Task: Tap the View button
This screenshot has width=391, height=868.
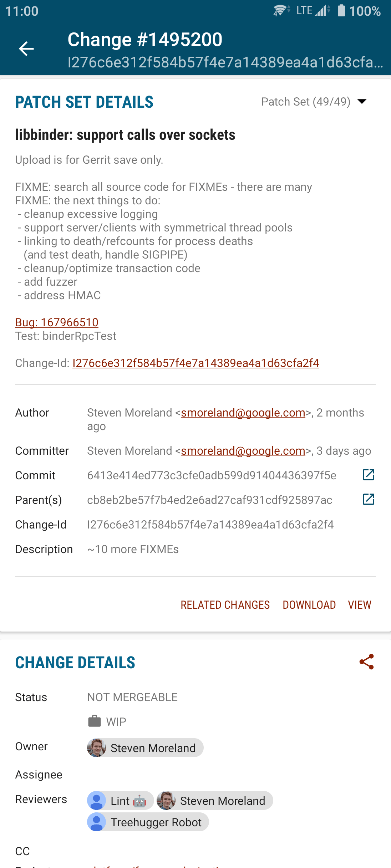Action: [360, 605]
